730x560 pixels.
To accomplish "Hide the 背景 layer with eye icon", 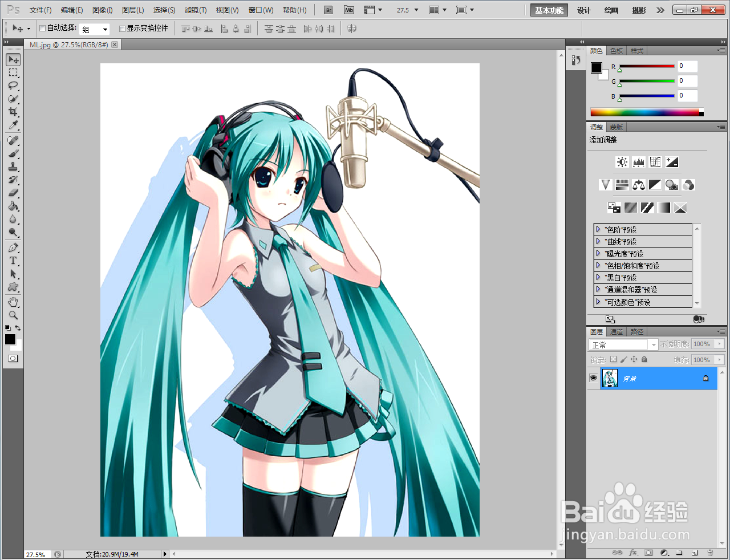I will coord(593,378).
